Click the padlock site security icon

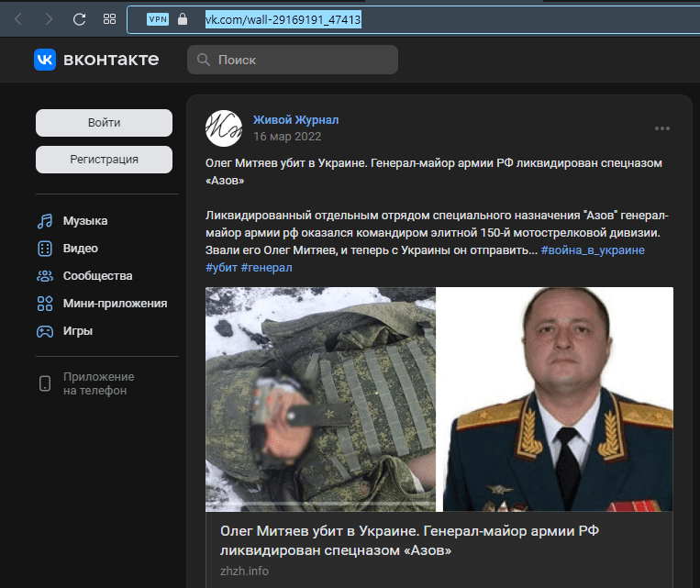[183, 19]
